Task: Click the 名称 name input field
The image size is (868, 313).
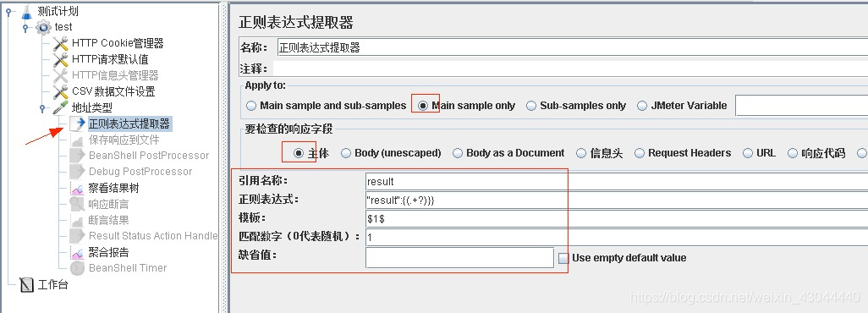Action: coord(573,47)
